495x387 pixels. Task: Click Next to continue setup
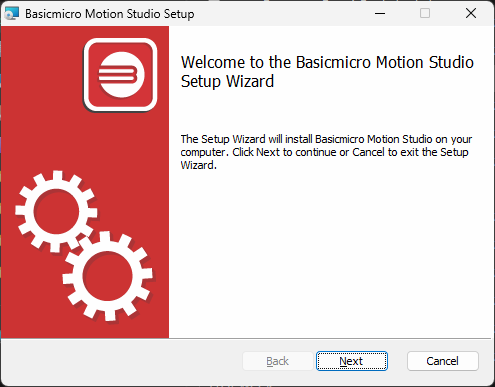pyautogui.click(x=352, y=361)
